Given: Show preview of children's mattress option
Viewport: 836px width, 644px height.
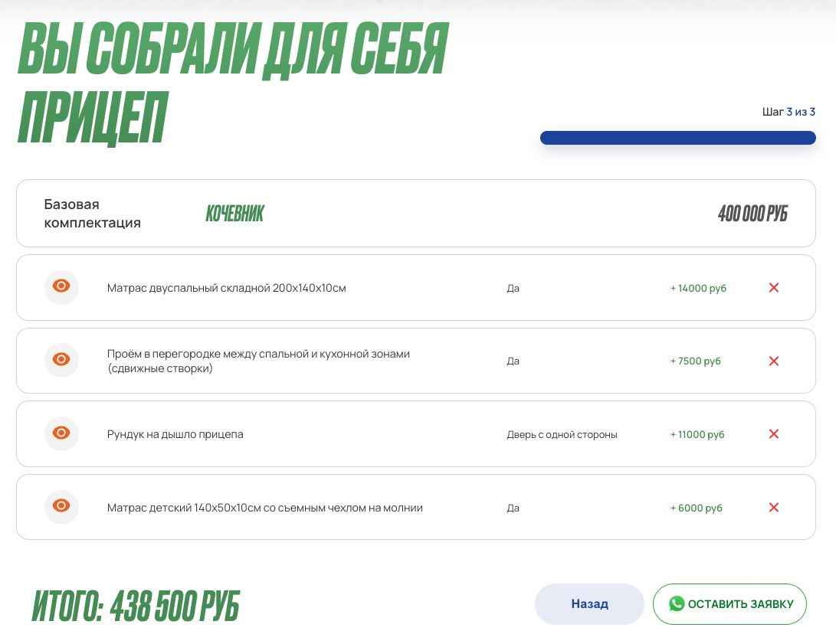Looking at the screenshot, I should point(61,507).
